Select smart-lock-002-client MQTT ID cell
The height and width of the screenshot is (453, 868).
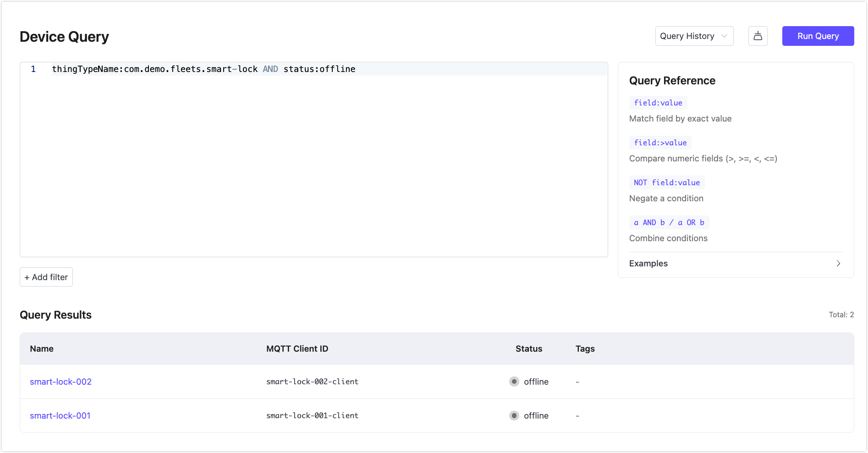click(x=312, y=381)
